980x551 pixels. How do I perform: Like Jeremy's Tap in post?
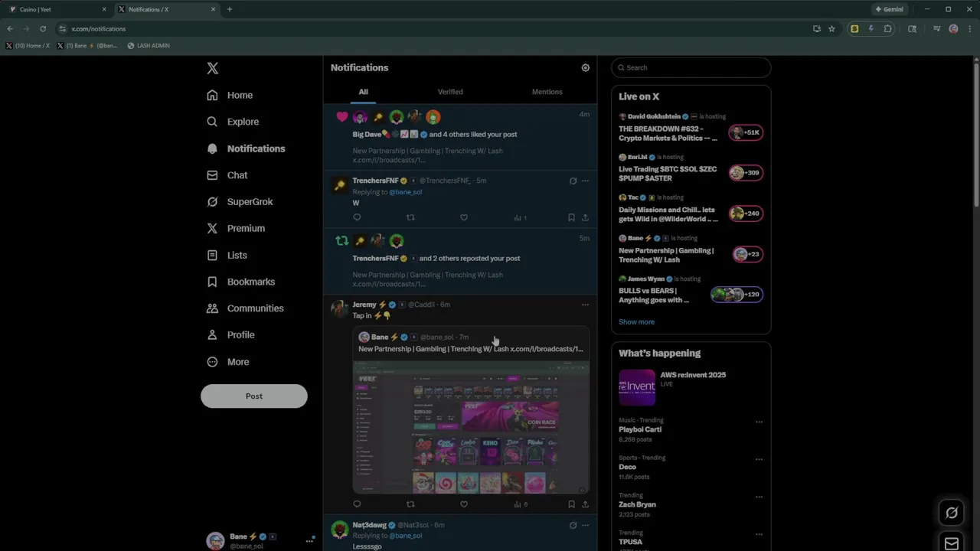pyautogui.click(x=464, y=504)
